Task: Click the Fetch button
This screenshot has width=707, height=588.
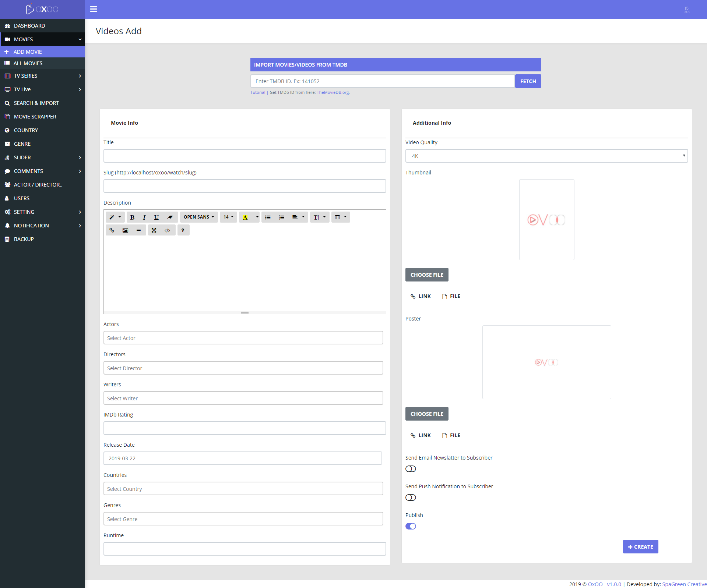Action: click(528, 81)
